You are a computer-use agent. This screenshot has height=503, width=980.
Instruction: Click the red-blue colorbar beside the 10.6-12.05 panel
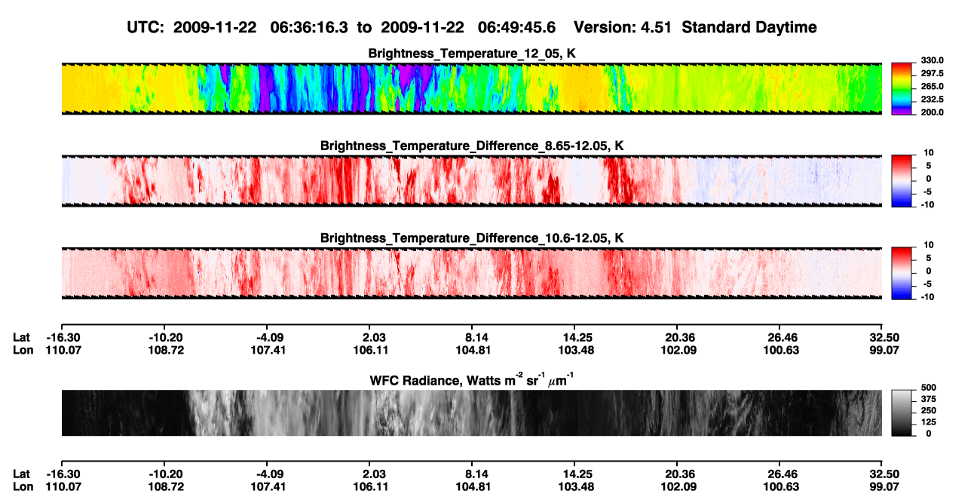pos(902,273)
